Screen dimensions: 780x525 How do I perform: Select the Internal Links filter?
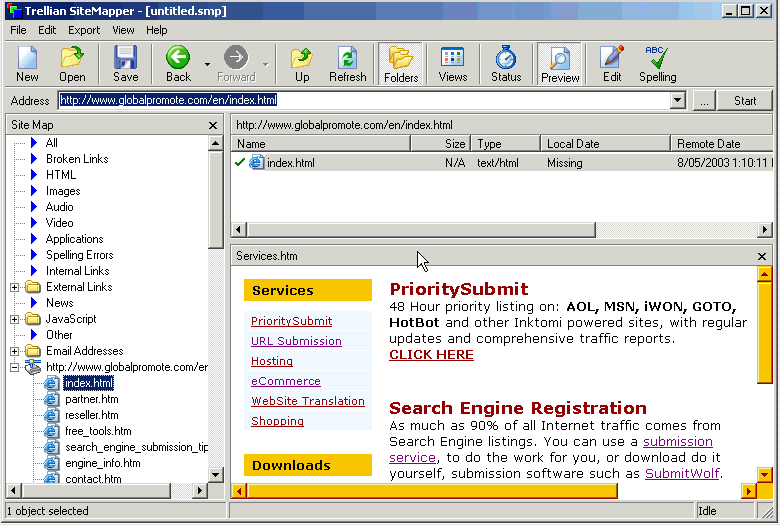78,271
